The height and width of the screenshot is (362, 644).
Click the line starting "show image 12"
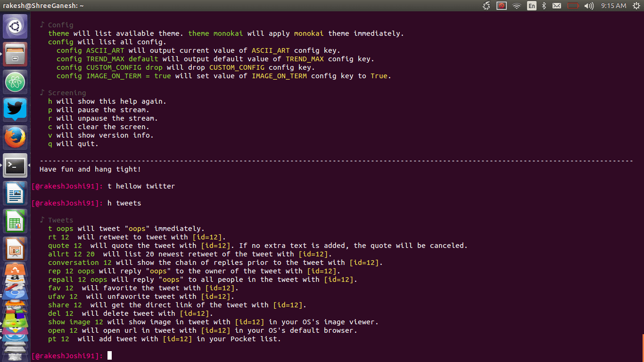214,322
